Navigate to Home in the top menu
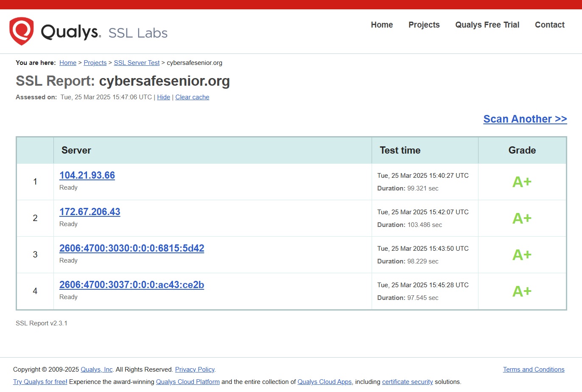 pos(381,25)
